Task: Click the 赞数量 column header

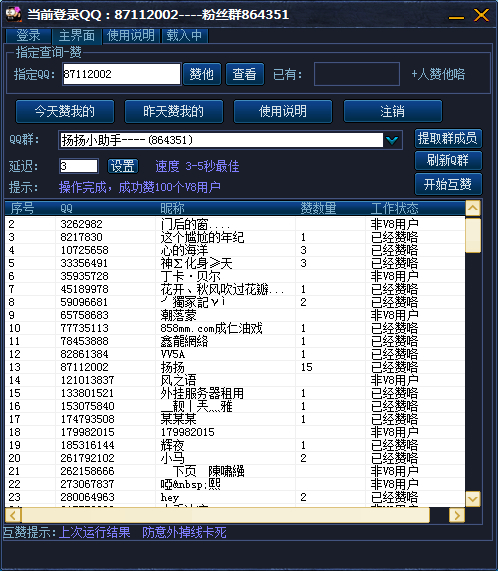Action: tap(330, 208)
